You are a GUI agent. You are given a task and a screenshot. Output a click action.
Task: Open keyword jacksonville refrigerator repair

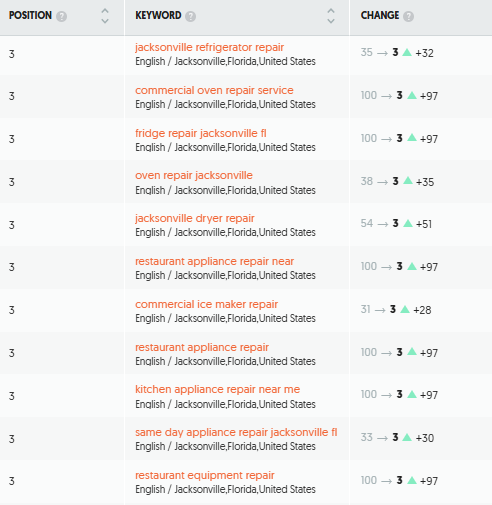[x=209, y=47]
